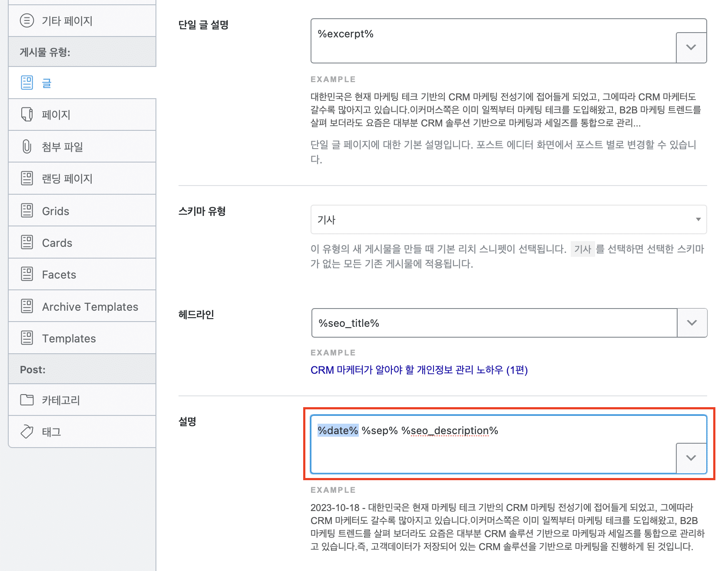Click the Archive Templates icon
The width and height of the screenshot is (728, 571).
[x=27, y=306]
